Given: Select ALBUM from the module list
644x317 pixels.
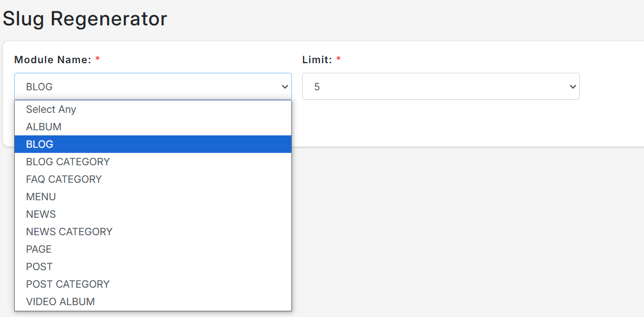Looking at the screenshot, I should [x=153, y=127].
